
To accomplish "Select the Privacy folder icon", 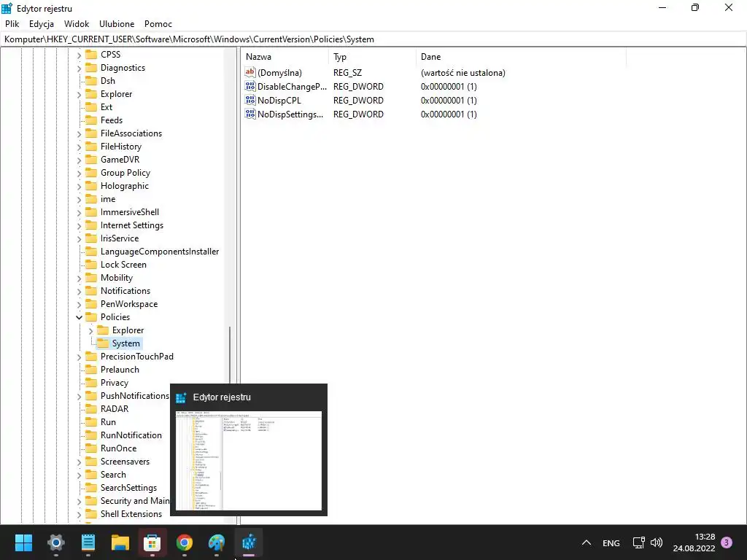I will click(91, 382).
